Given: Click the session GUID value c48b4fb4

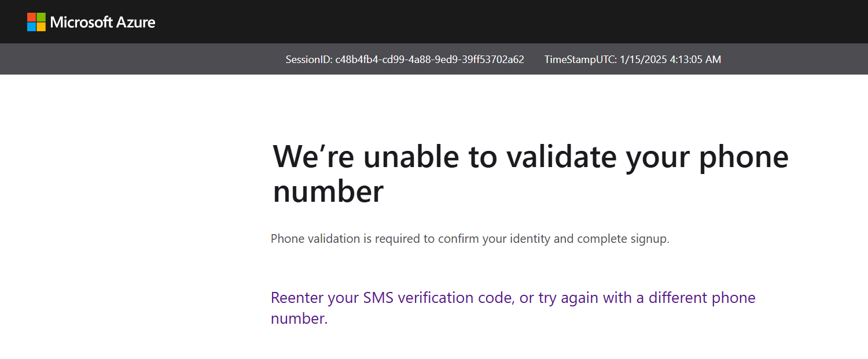Looking at the screenshot, I should click(430, 60).
